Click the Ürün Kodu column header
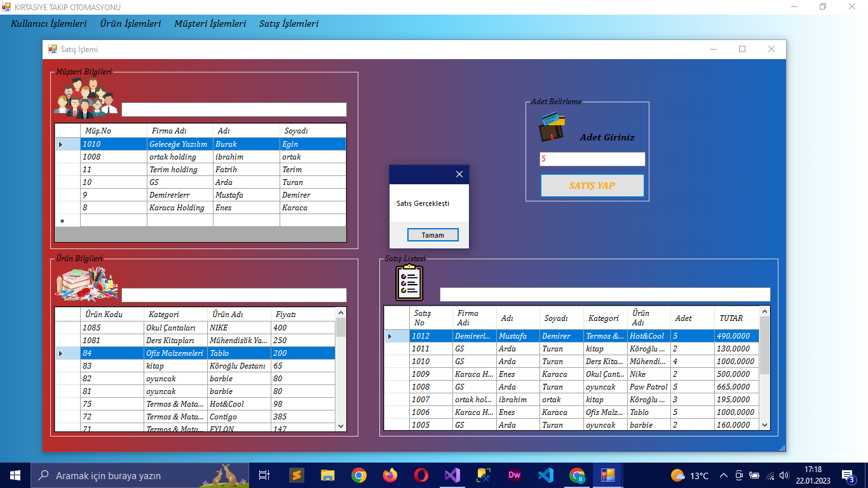The height and width of the screenshot is (488, 868). [x=112, y=315]
